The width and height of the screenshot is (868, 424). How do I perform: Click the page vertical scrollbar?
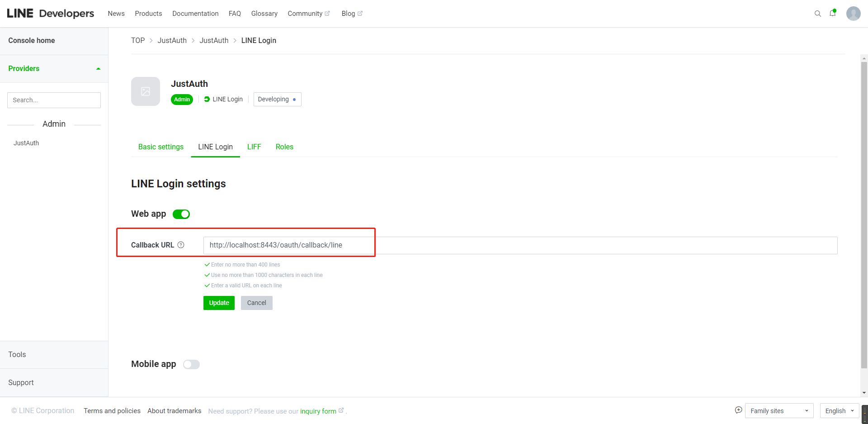pos(864,215)
